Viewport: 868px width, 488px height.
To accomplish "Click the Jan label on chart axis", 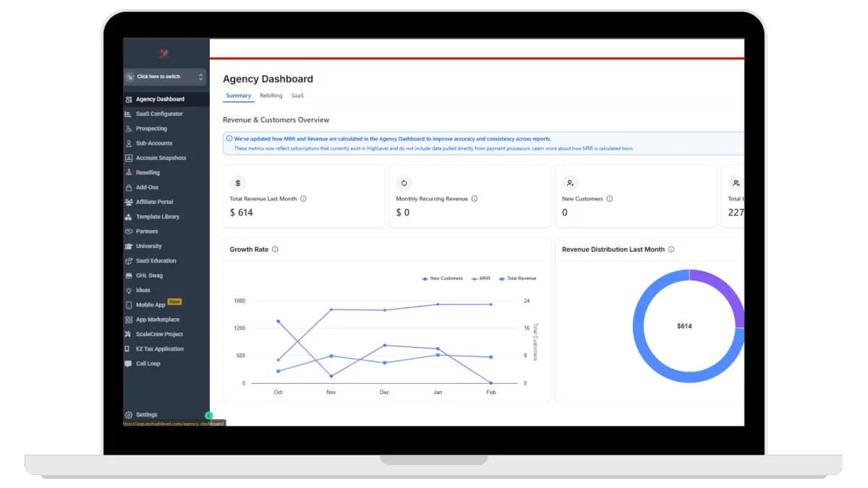I will (438, 393).
